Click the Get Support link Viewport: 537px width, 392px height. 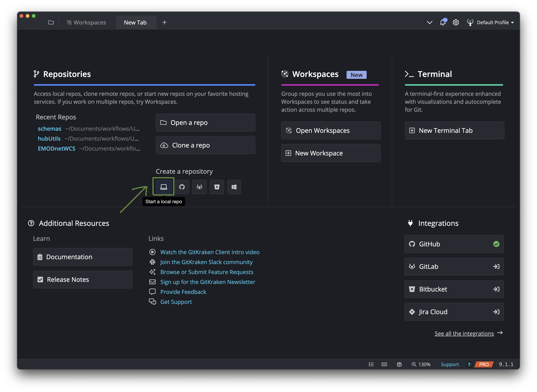click(176, 302)
